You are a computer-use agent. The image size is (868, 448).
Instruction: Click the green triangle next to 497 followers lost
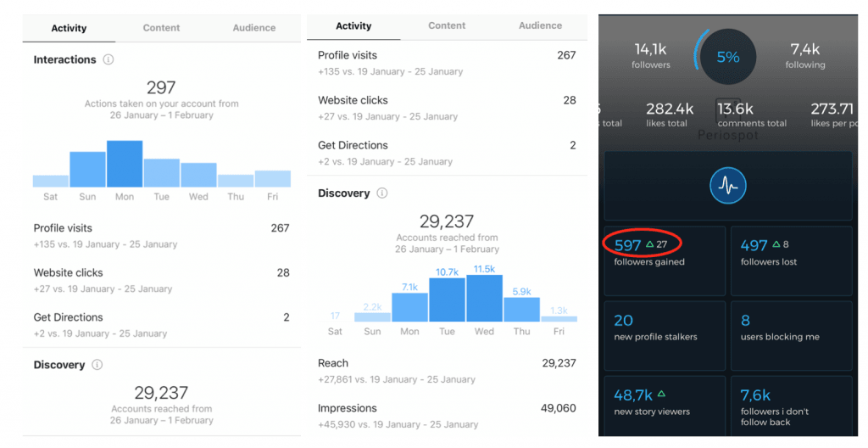776,244
